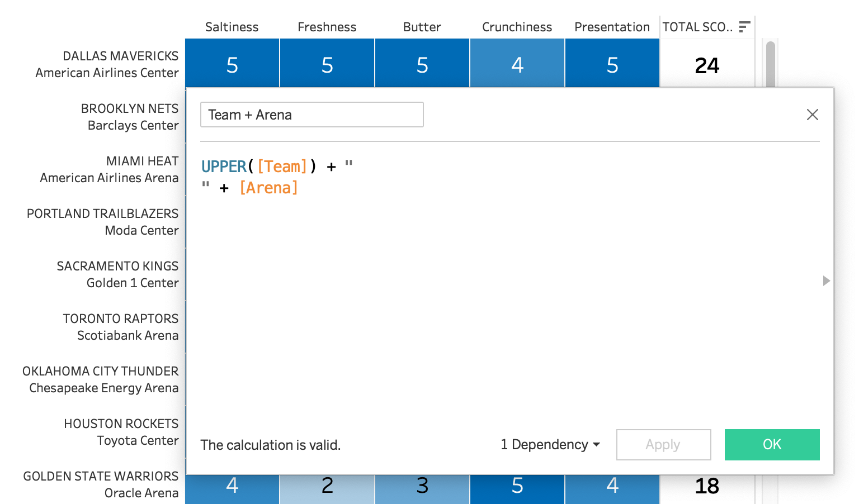The height and width of the screenshot is (504, 859).
Task: Select the Sacramento Kings row label
Action: coord(118,274)
